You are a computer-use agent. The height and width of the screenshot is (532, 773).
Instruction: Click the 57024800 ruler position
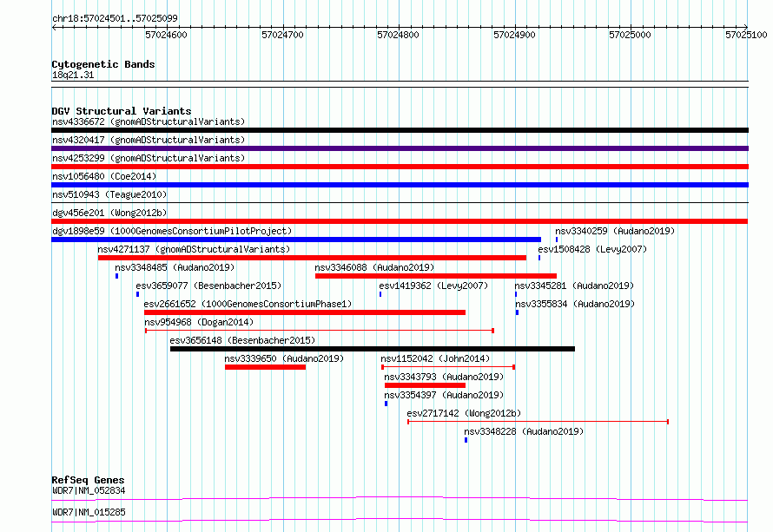coord(398,35)
